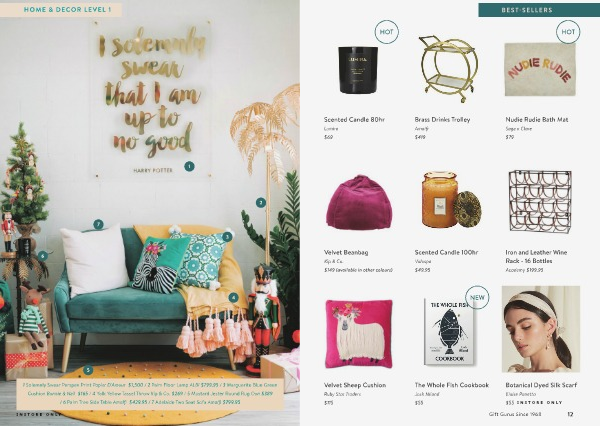This screenshot has width=600, height=426.
Task: Click the Iron and Leather Wine Rack title
Action: point(536,256)
